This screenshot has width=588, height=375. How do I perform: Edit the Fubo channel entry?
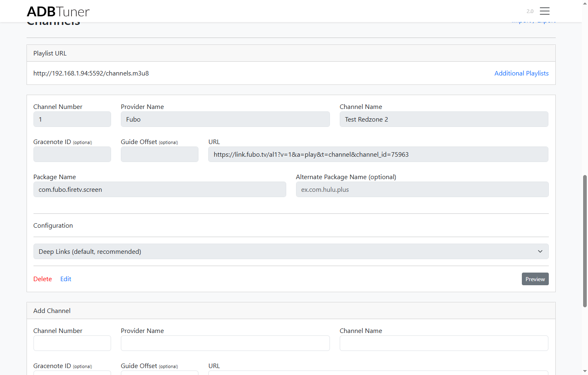pyautogui.click(x=66, y=279)
